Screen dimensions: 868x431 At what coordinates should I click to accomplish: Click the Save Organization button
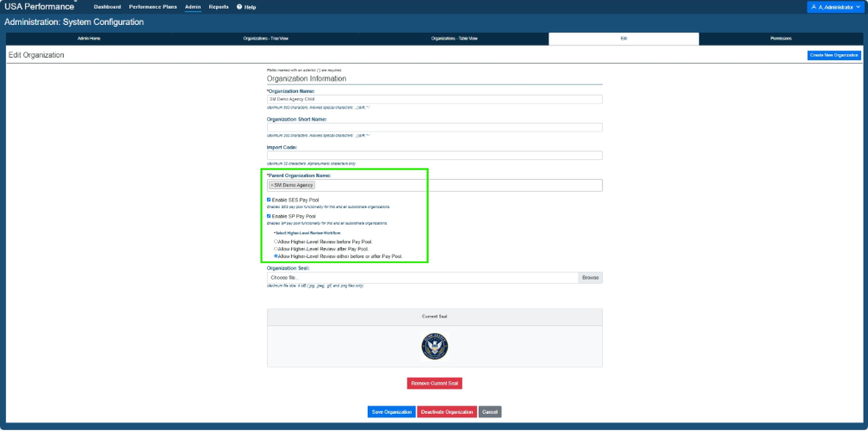(391, 412)
